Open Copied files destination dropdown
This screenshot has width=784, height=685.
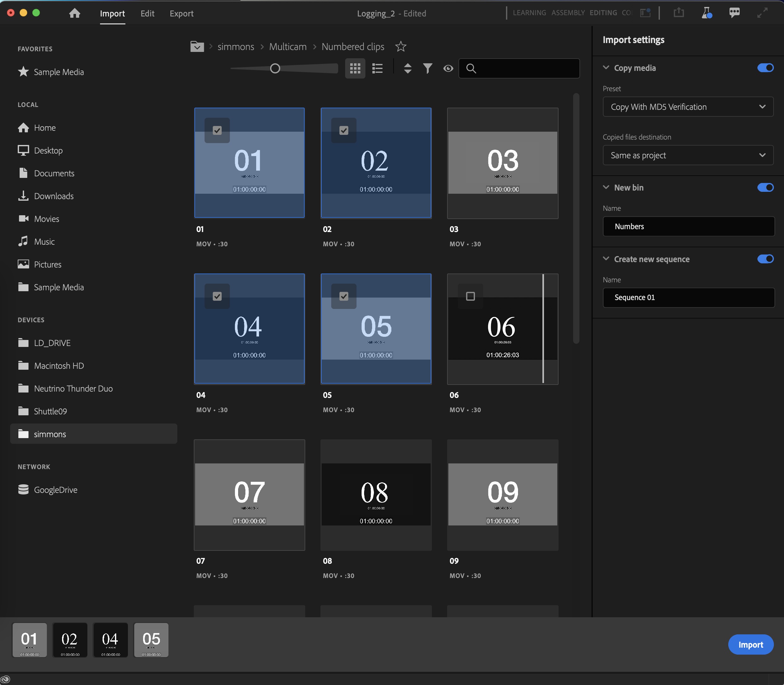coord(687,154)
